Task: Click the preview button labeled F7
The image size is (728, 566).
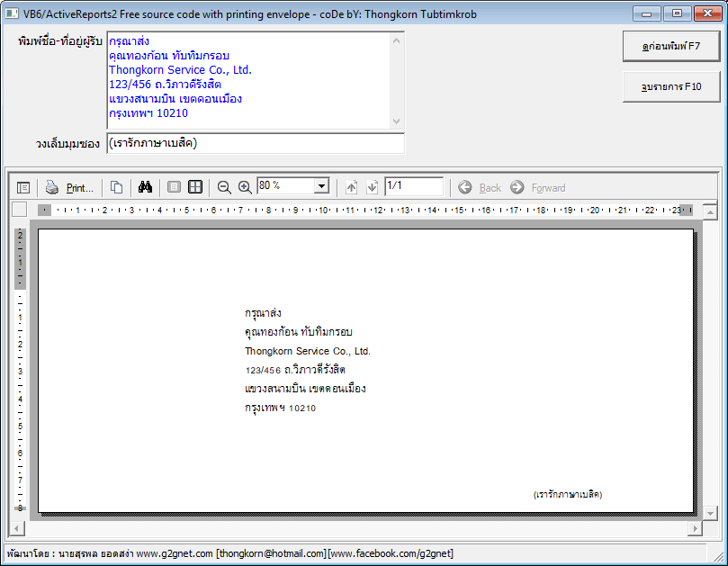Action: point(671,46)
